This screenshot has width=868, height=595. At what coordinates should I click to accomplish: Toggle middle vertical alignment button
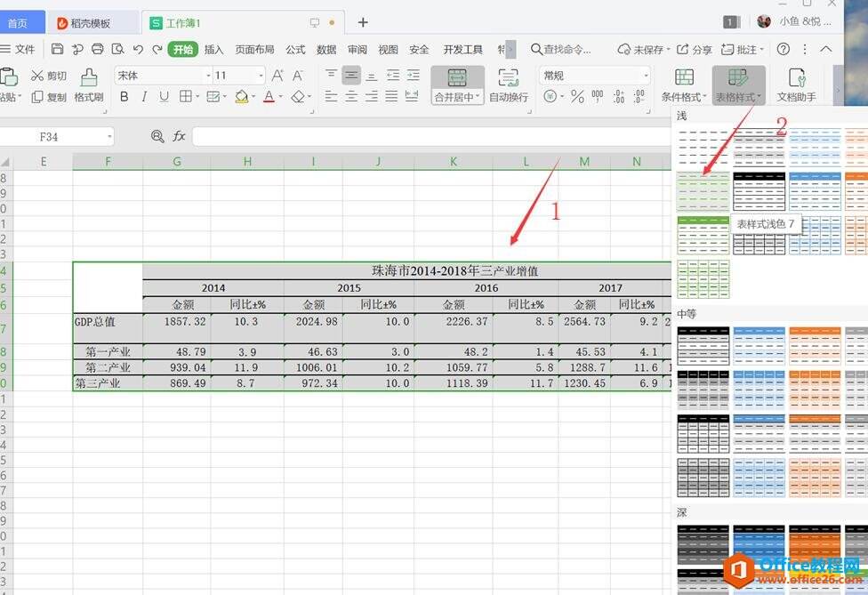click(351, 75)
